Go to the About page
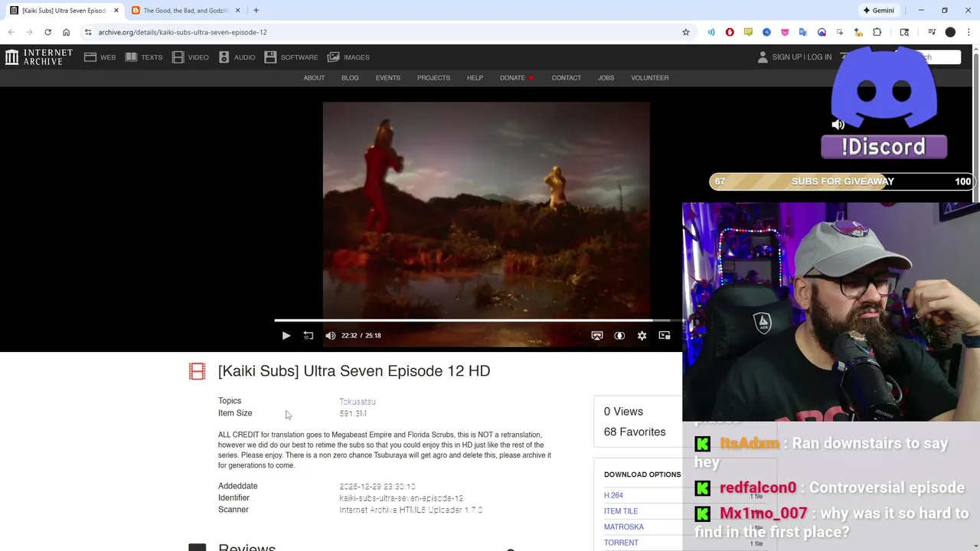Screen dimensions: 980x551 [x=314, y=78]
